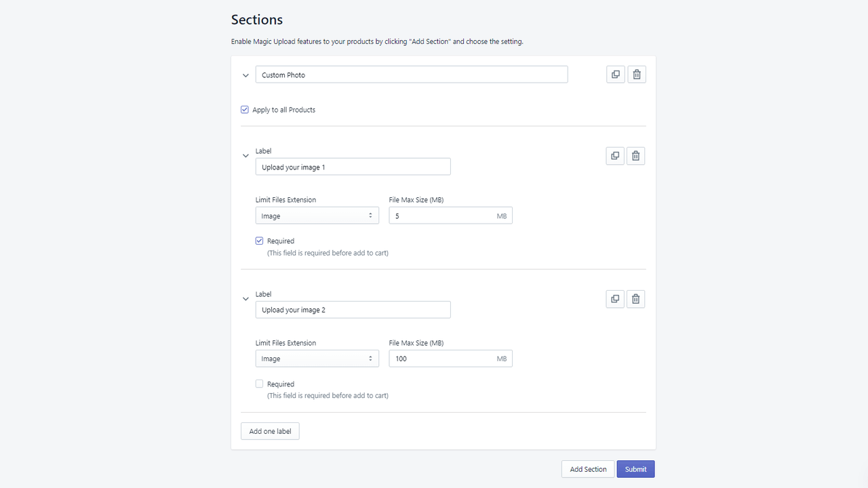Image resolution: width=868 pixels, height=488 pixels.
Task: Delete the 'Upload your image 2' label
Action: (635, 299)
